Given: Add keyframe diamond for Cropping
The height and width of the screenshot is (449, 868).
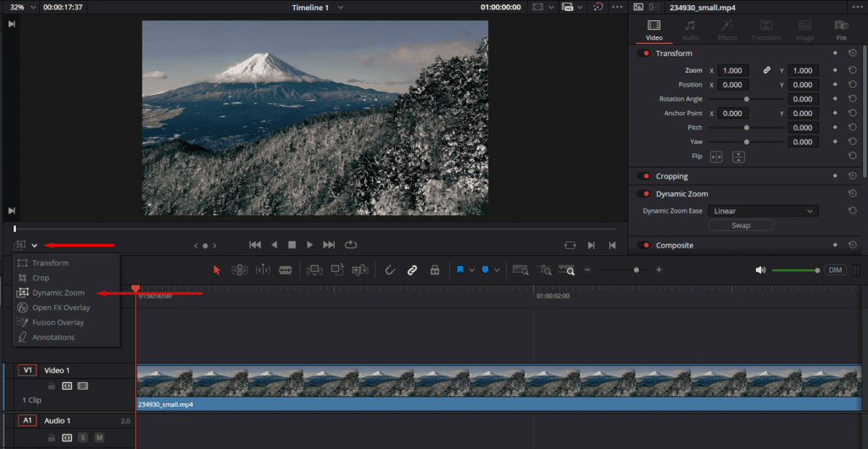Looking at the screenshot, I should 835,176.
